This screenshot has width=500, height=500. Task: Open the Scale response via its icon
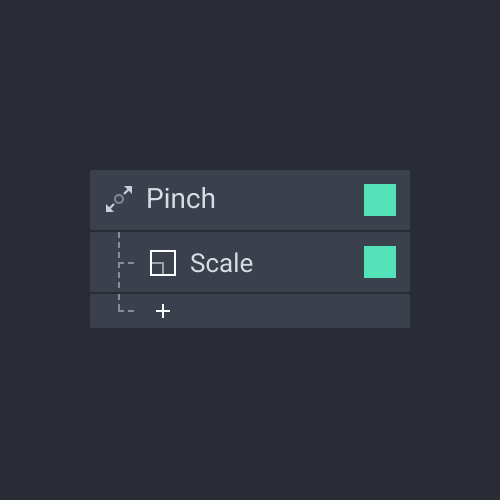pyautogui.click(x=163, y=263)
